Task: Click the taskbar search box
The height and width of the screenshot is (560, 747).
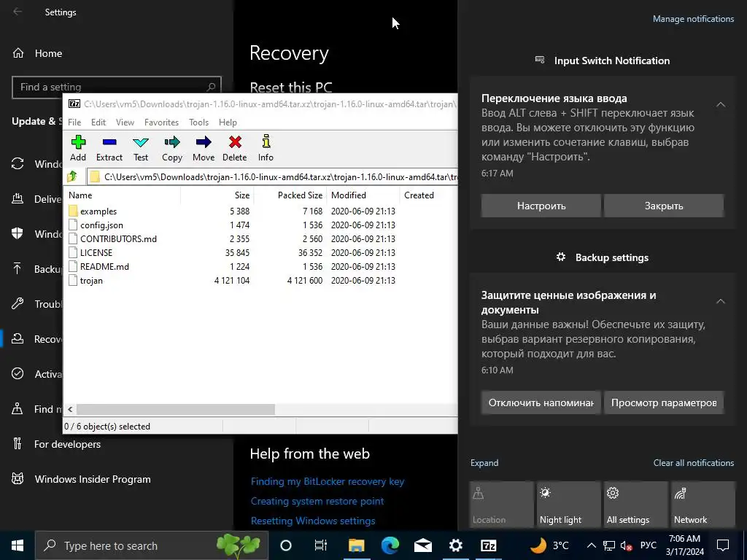Action: click(x=152, y=545)
